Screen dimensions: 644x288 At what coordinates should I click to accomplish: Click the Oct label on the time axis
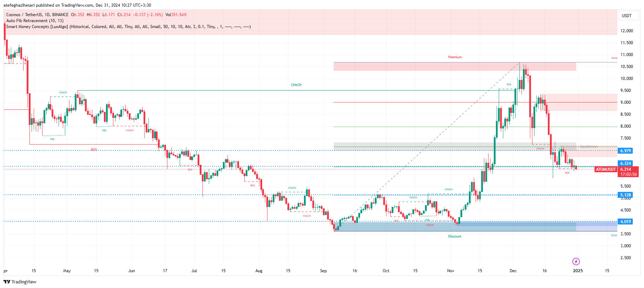pyautogui.click(x=386, y=271)
